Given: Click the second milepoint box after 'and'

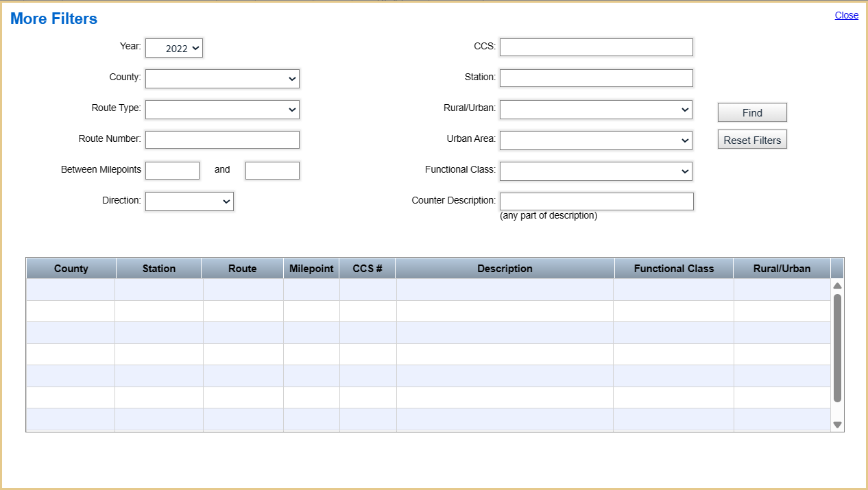Looking at the screenshot, I should click(272, 170).
